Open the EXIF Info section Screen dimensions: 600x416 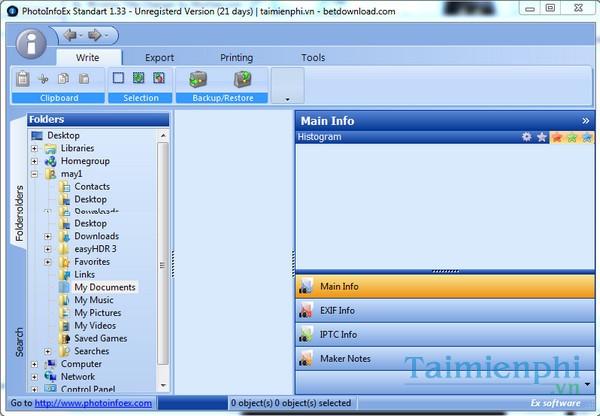tap(335, 310)
